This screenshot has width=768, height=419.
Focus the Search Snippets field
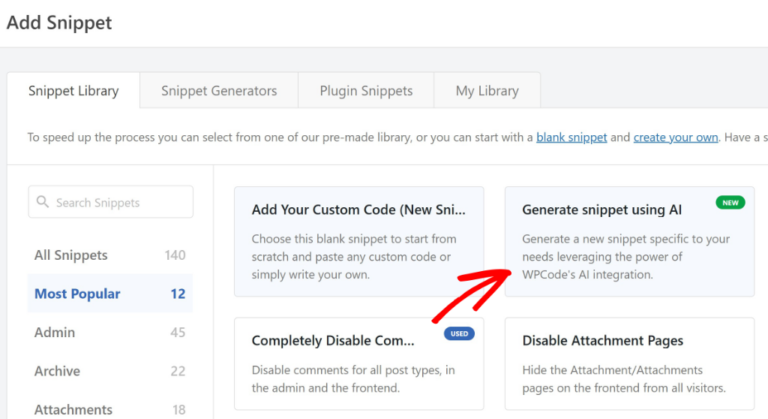[111, 202]
